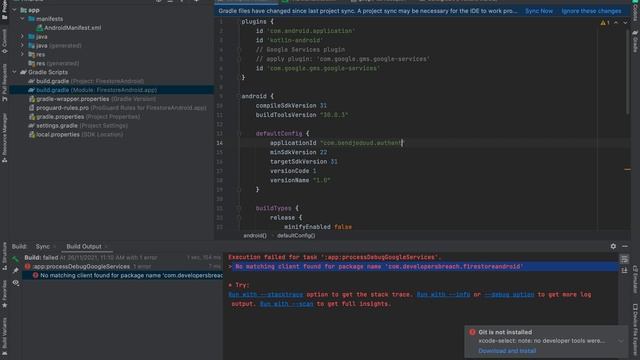Expand the java (generated) folder
This screenshot has height=360, width=640.
click(23, 46)
